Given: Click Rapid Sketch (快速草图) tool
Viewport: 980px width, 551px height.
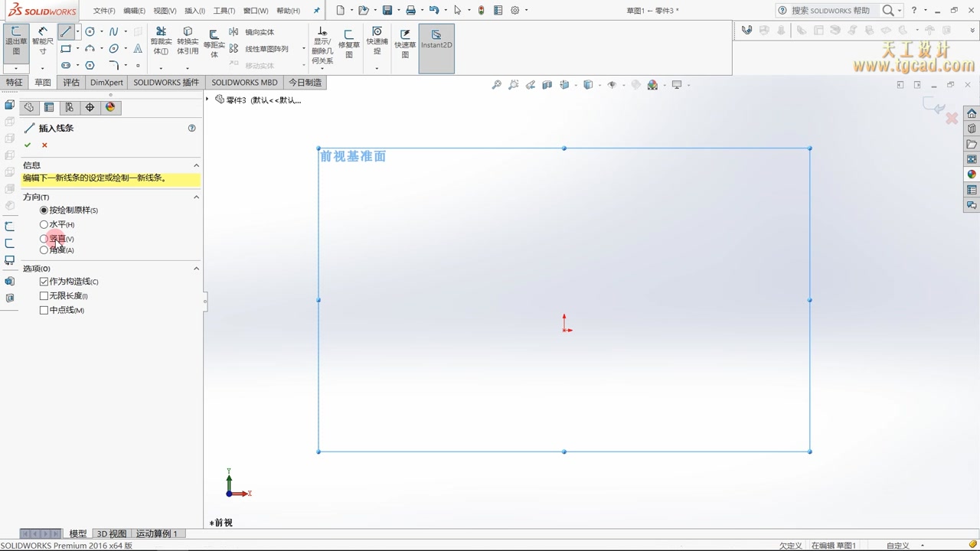Looking at the screenshot, I should tap(405, 44).
